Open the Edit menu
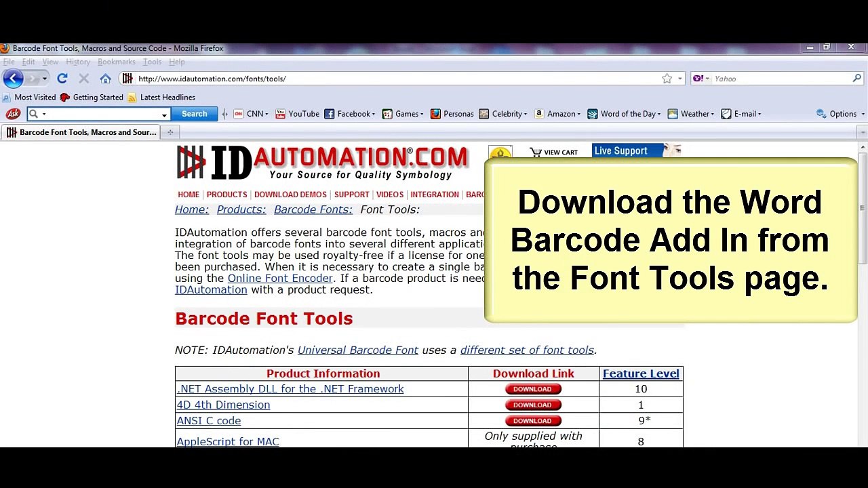 pos(28,62)
